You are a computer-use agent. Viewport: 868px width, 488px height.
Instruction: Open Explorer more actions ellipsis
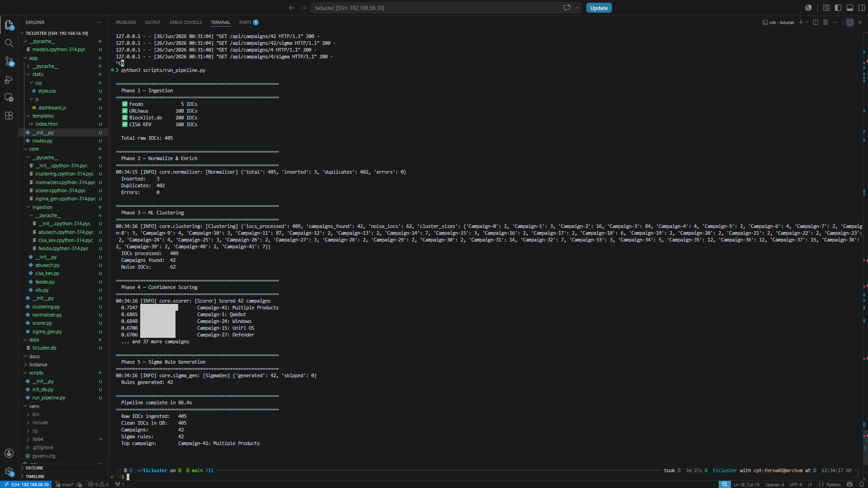click(x=99, y=22)
